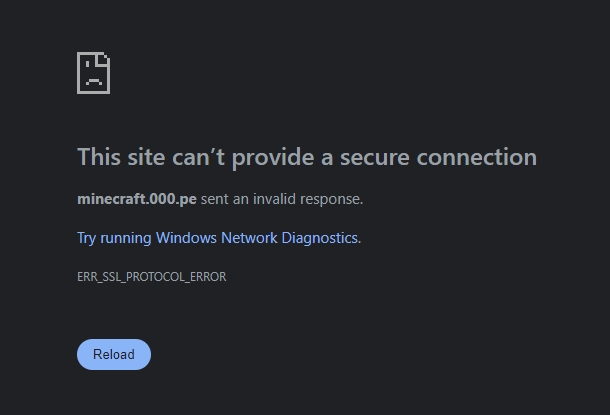
Task: Click the word "connection" in the heading
Action: click(482, 157)
